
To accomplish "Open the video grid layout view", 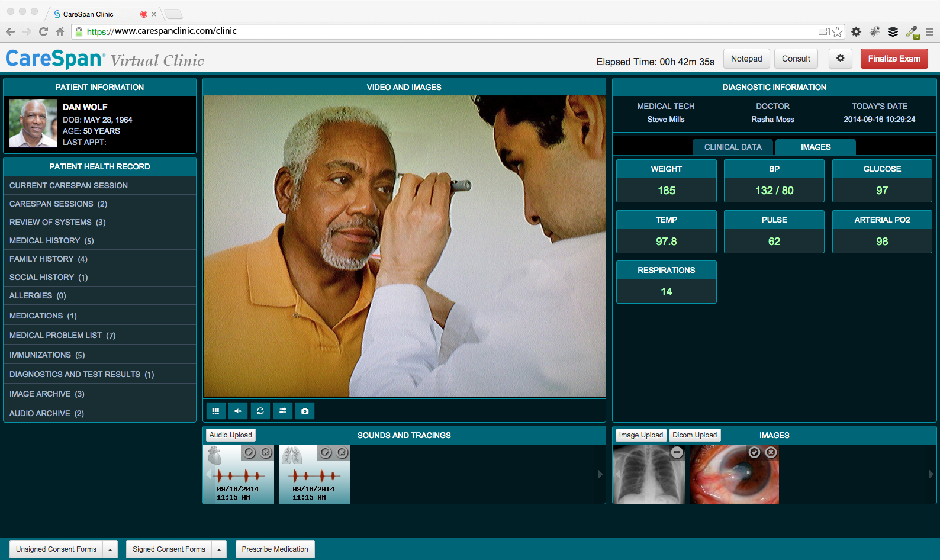I will coord(215,411).
